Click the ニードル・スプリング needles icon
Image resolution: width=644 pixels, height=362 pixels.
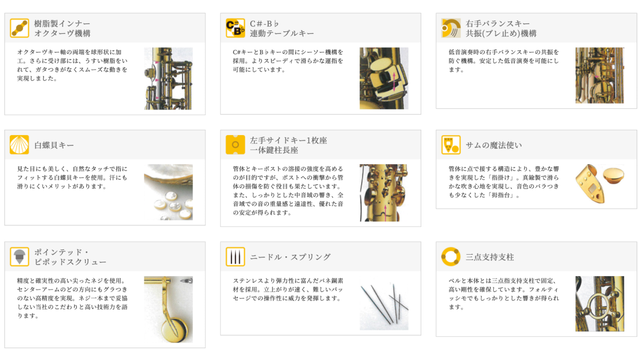coord(235,257)
